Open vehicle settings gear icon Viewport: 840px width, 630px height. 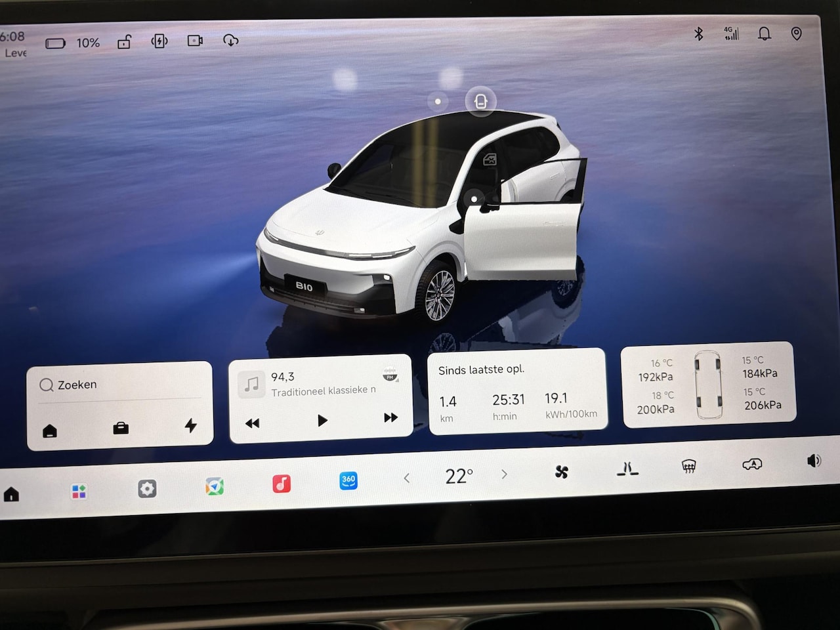click(147, 489)
